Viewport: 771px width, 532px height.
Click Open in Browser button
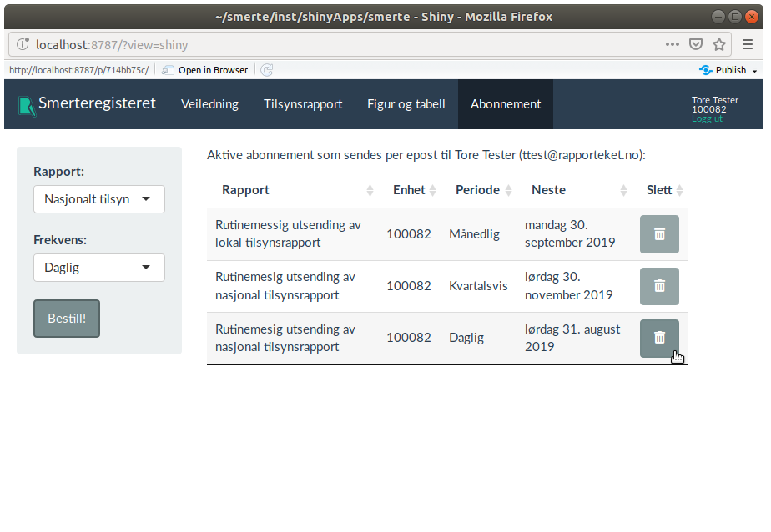click(205, 70)
